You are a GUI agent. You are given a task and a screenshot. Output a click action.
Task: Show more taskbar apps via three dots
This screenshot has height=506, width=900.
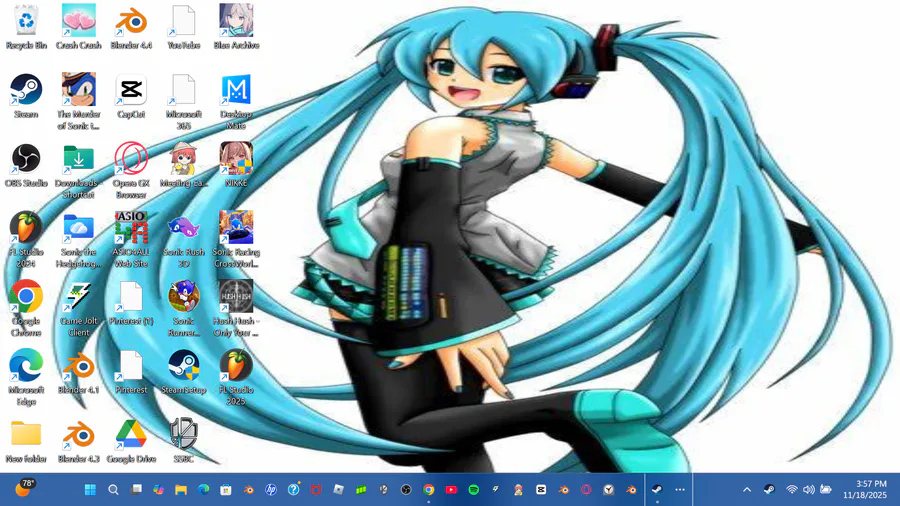pos(680,489)
